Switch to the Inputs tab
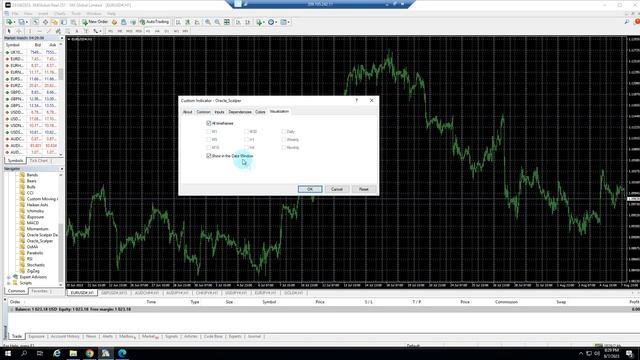Viewport: 640px width, 360px height. click(220, 112)
